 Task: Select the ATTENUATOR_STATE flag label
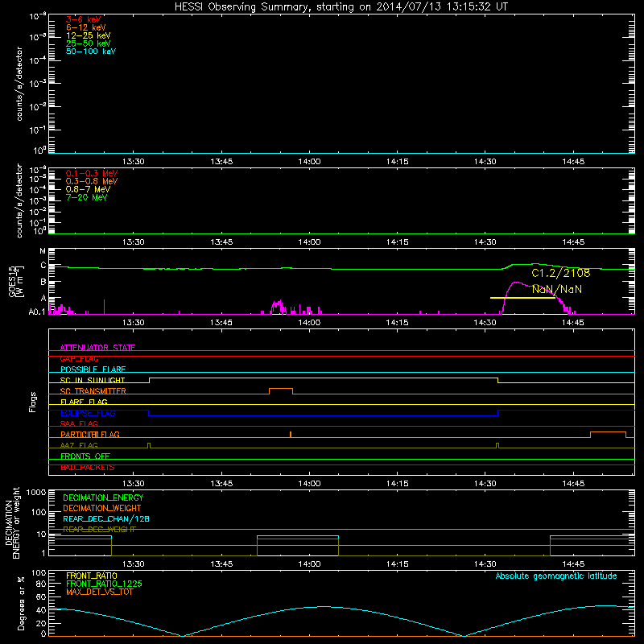[x=97, y=348]
